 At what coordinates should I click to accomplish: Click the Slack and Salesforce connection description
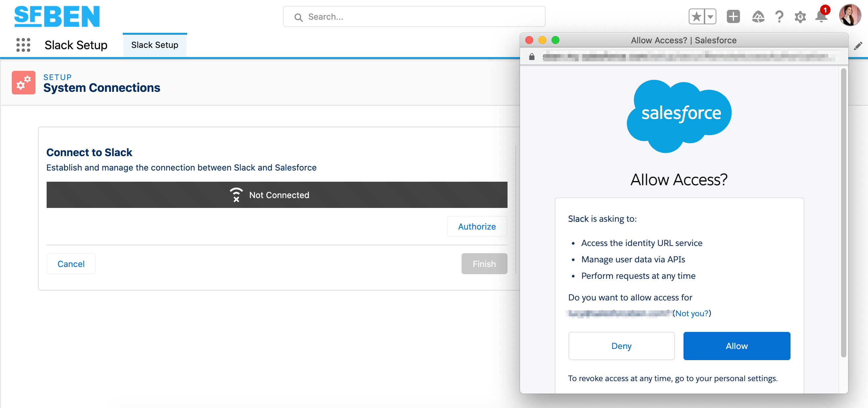181,168
